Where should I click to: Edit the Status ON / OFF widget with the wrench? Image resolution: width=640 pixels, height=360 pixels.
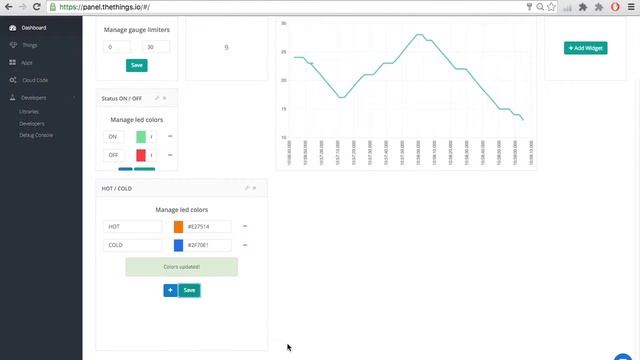click(157, 98)
